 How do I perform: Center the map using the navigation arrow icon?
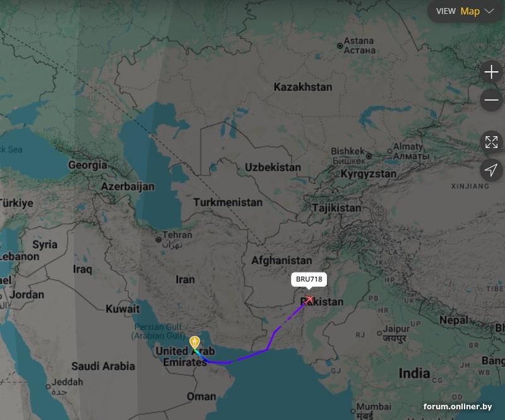pyautogui.click(x=491, y=170)
